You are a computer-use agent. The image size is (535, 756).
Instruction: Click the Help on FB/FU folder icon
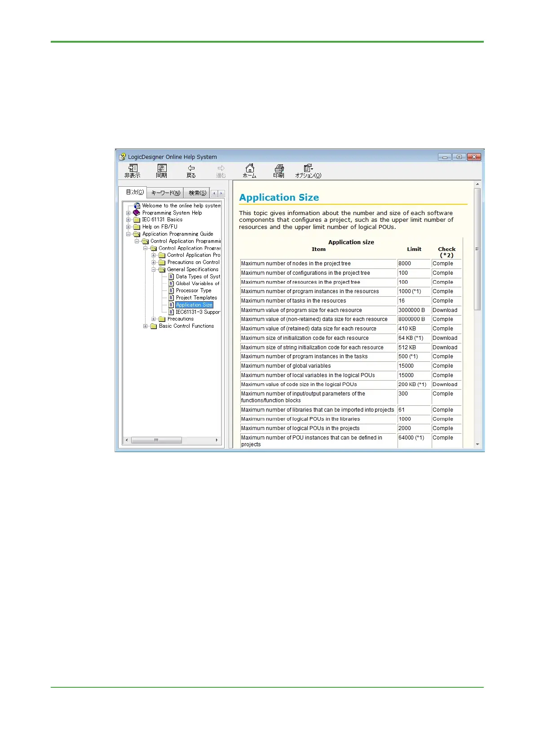[x=137, y=227]
